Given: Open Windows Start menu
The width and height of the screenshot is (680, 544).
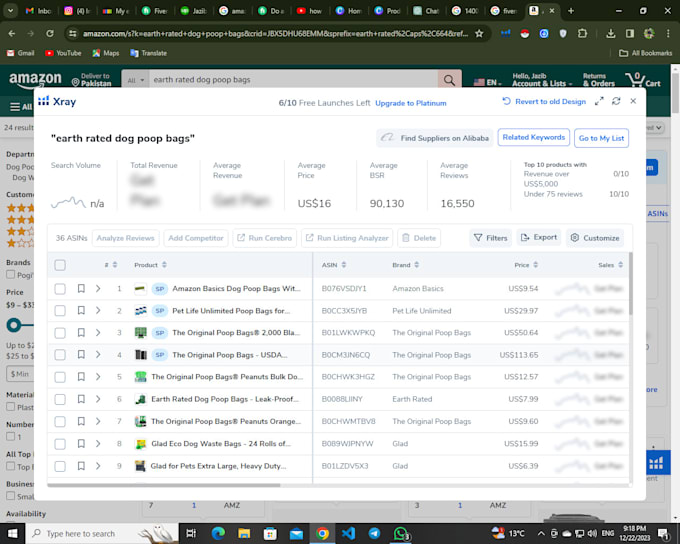Looking at the screenshot, I should coord(13,533).
